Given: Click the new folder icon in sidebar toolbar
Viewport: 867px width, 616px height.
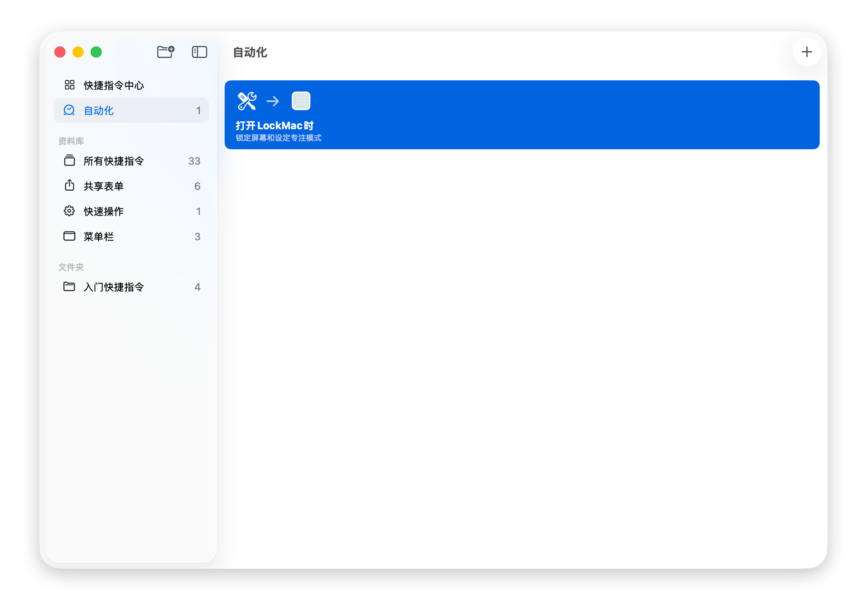Looking at the screenshot, I should [x=166, y=52].
